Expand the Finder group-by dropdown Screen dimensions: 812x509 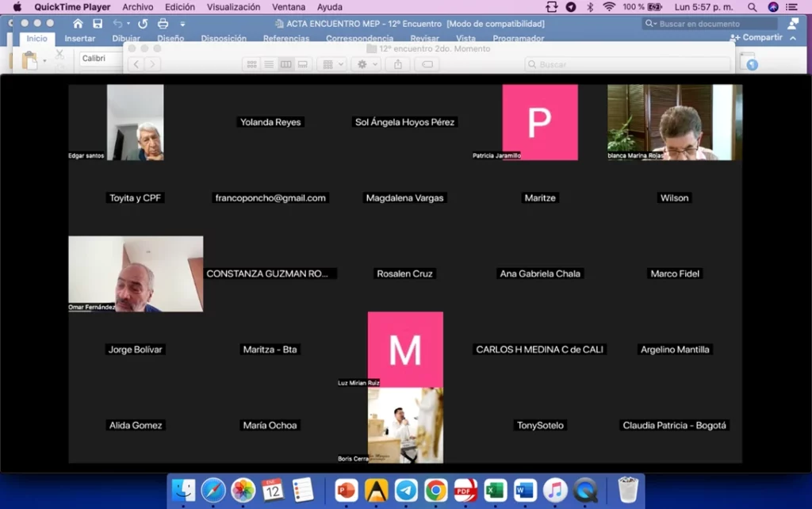click(331, 64)
